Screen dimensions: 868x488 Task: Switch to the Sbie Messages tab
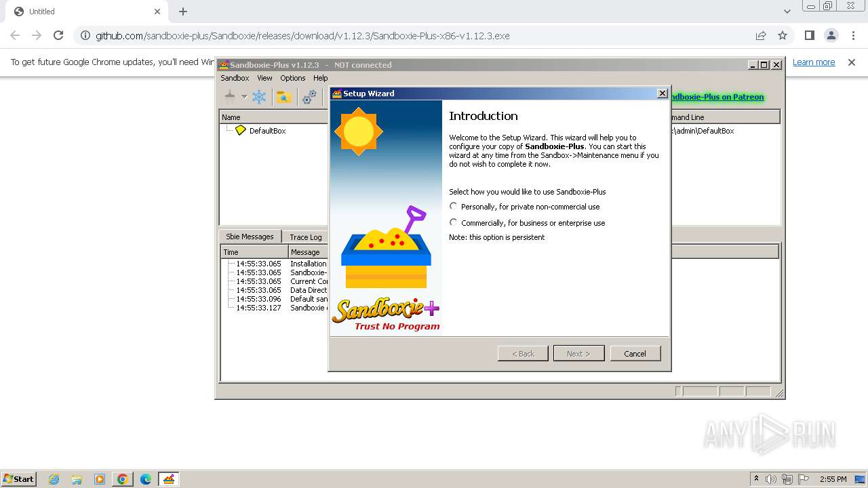[x=250, y=237]
